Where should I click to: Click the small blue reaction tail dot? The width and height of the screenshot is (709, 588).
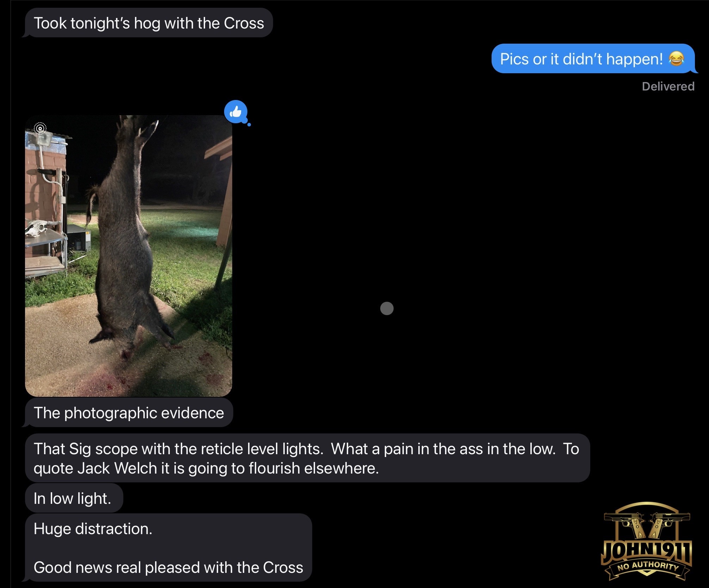pyautogui.click(x=249, y=125)
